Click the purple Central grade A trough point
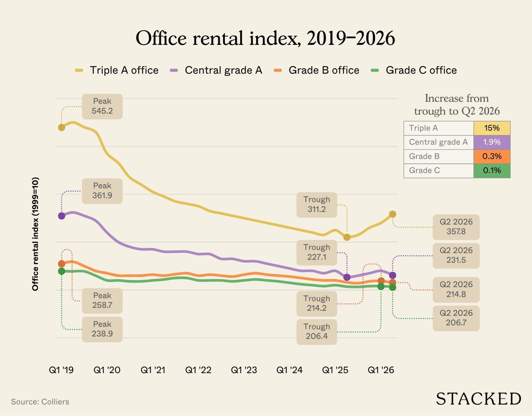532x416 pixels. click(x=347, y=277)
